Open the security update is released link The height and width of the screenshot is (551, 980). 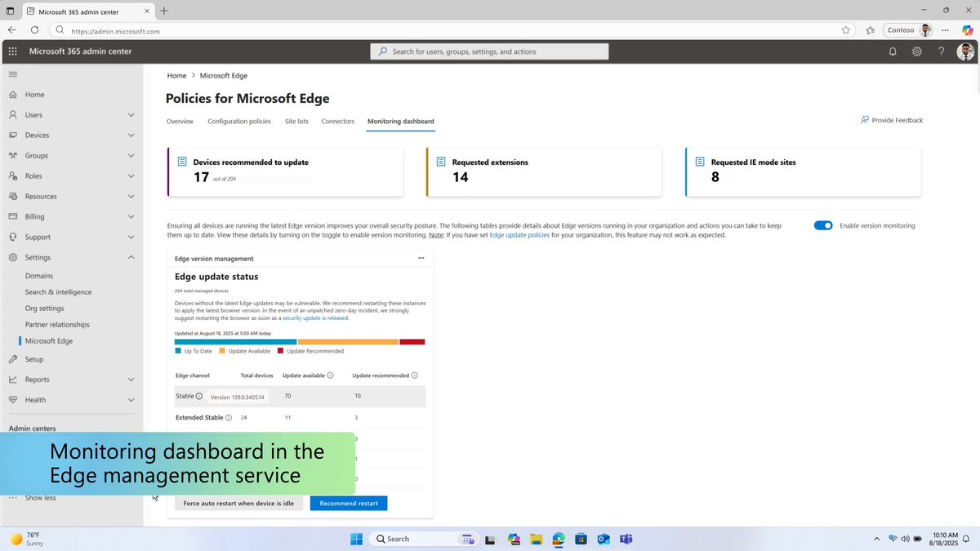(315, 318)
